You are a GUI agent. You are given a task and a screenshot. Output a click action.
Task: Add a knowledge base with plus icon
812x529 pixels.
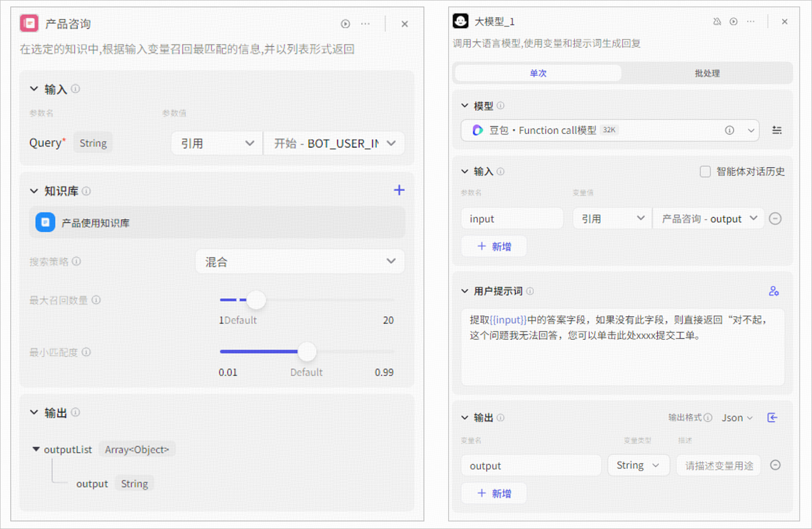point(399,190)
